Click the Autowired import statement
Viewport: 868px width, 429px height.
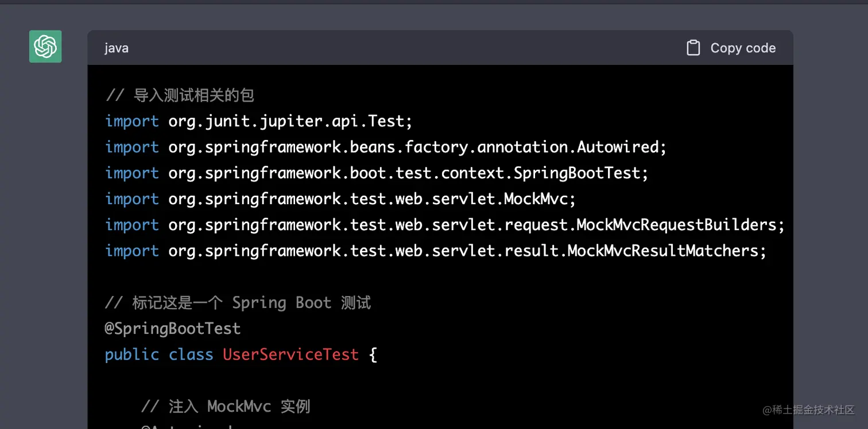click(386, 147)
